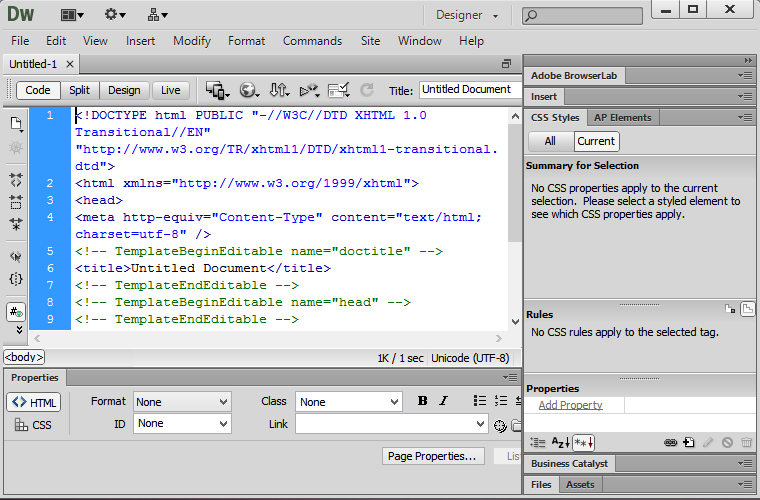Image resolution: width=760 pixels, height=500 pixels.
Task: Click the Balance Braces icon
Action: [x=16, y=279]
